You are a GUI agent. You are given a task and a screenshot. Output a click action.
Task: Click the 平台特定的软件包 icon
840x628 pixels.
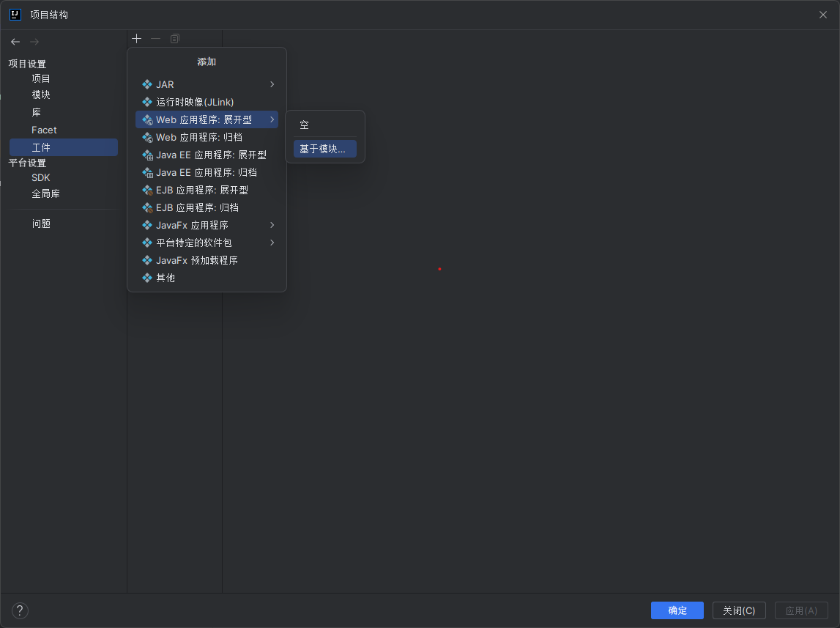click(x=147, y=243)
